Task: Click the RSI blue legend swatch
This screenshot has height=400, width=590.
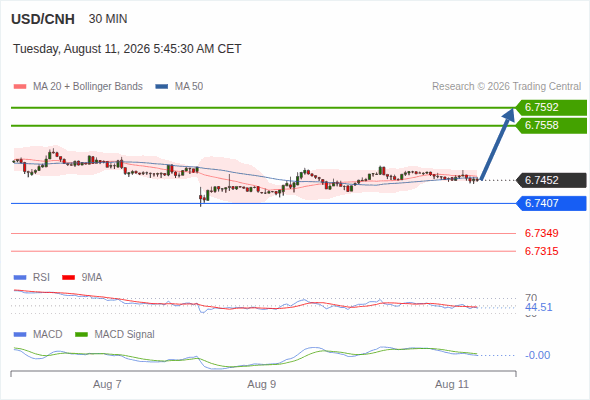Action: click(x=20, y=278)
